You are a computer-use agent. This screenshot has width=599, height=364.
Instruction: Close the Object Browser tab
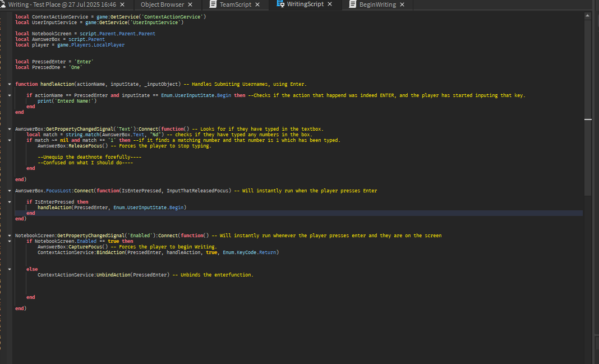pyautogui.click(x=189, y=4)
